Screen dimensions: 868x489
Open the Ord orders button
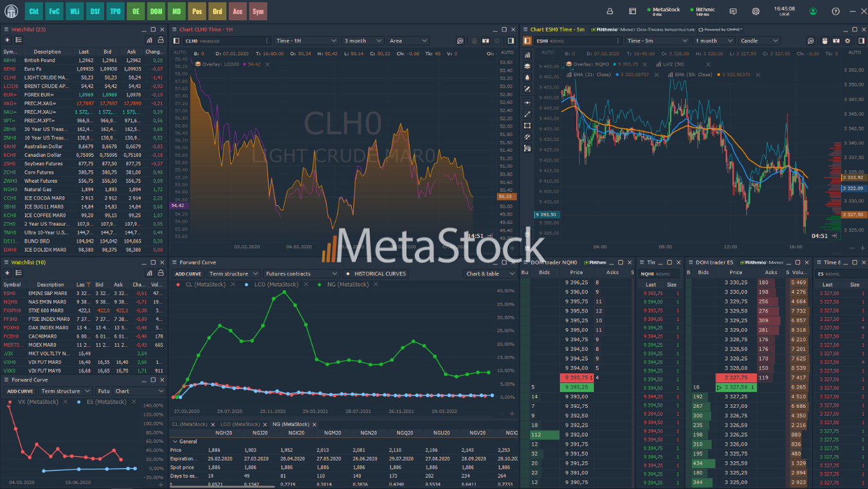[217, 11]
